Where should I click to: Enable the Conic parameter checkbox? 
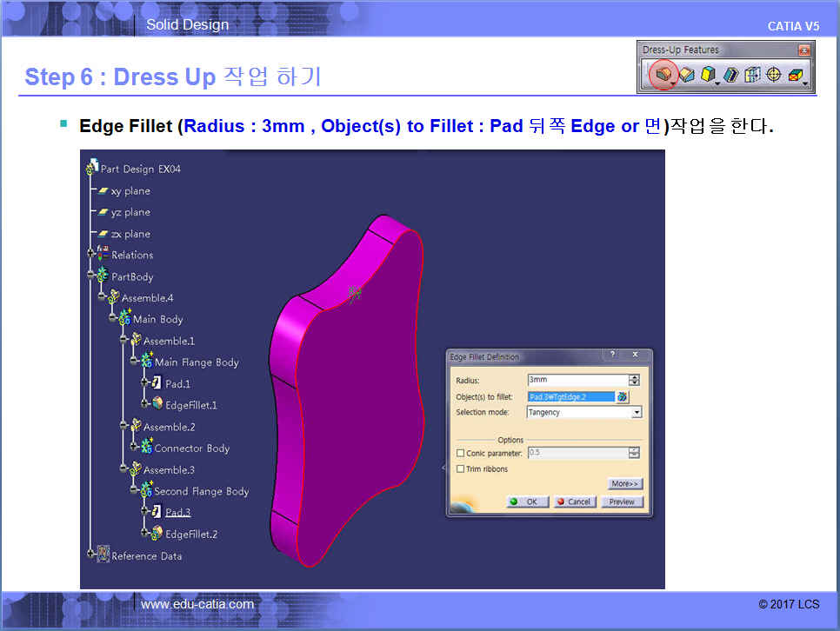pos(460,453)
